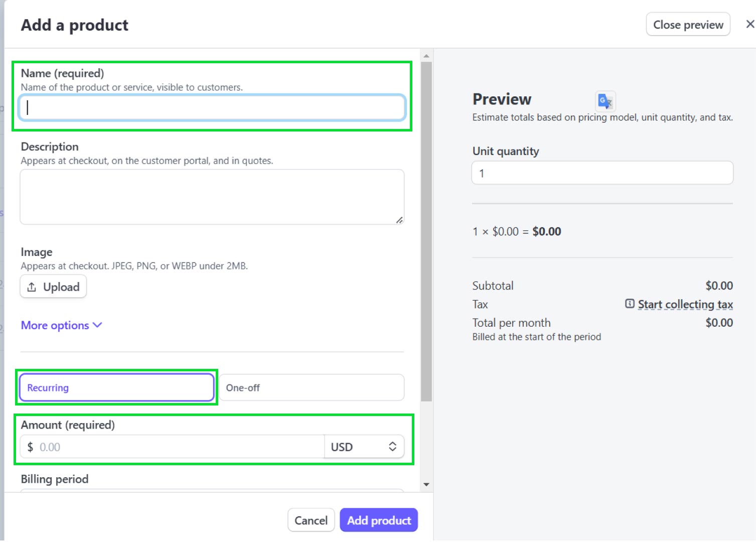This screenshot has width=756, height=542.
Task: Click the resize handle on the Description box
Action: [400, 221]
